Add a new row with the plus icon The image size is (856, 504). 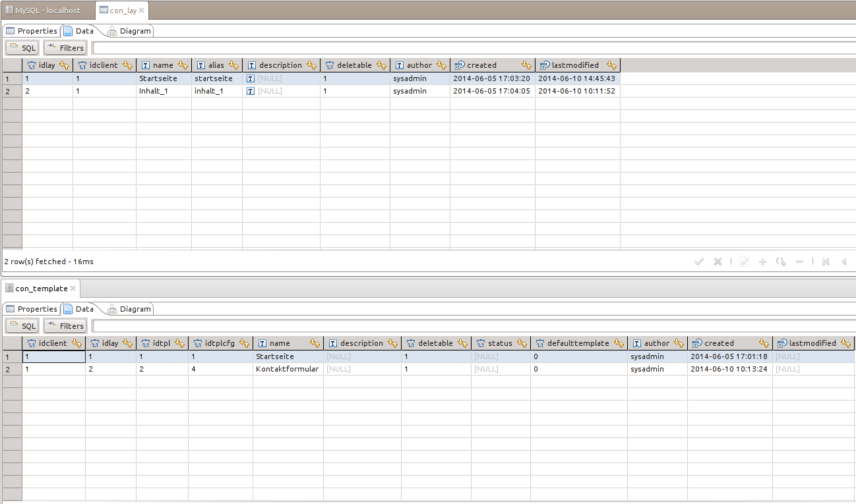[762, 262]
